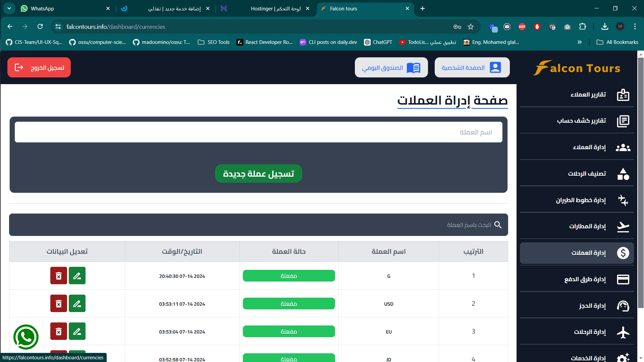644x362 pixels.
Task: Click the green edit icon in G currency row
Action: click(77, 276)
